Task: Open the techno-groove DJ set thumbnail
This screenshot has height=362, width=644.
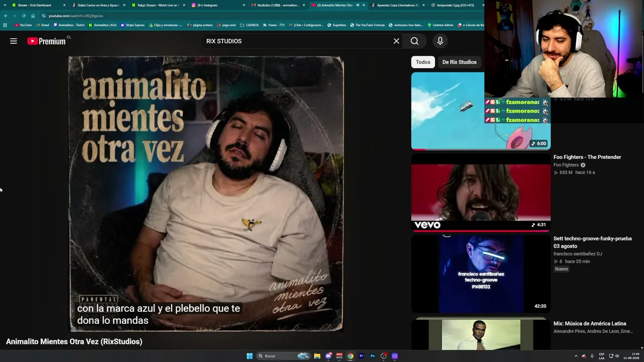Action: point(481,274)
